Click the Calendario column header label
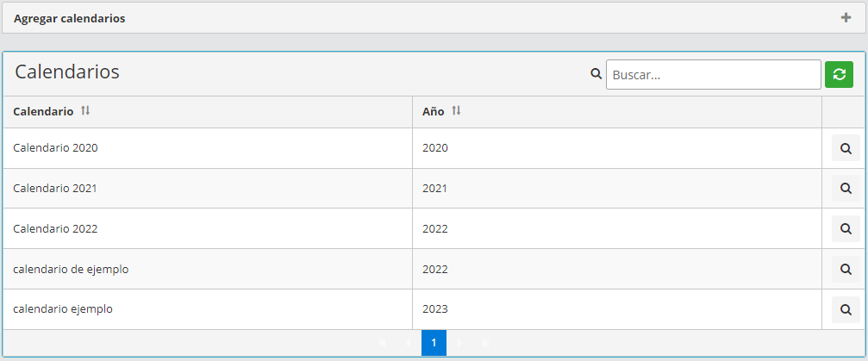Screen dimensions: 868x361 (x=43, y=112)
